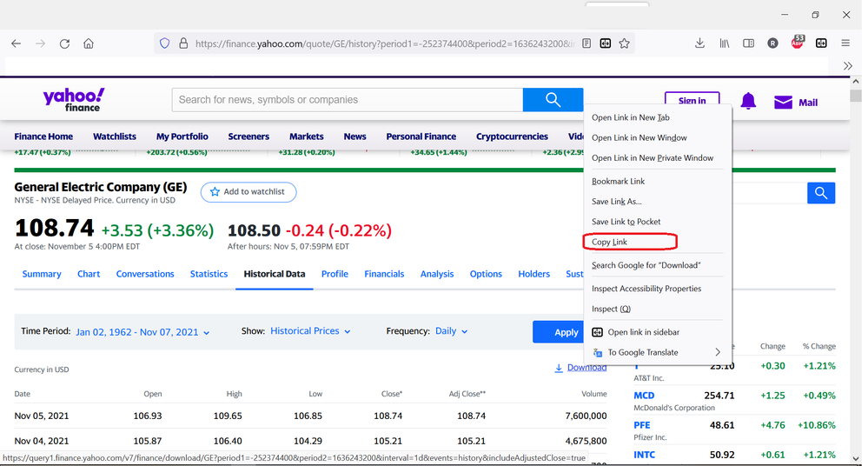Switch to the Summary tab
Image resolution: width=868 pixels, height=466 pixels.
click(42, 274)
